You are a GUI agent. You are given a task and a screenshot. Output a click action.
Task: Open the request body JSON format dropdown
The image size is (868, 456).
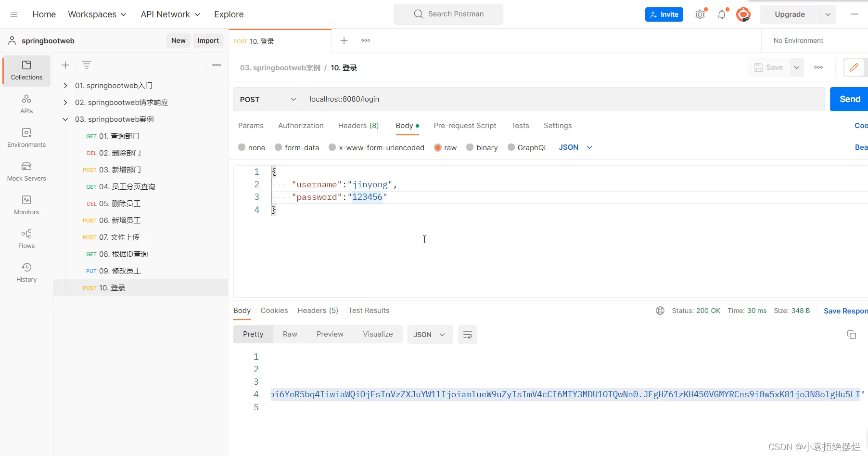[575, 147]
